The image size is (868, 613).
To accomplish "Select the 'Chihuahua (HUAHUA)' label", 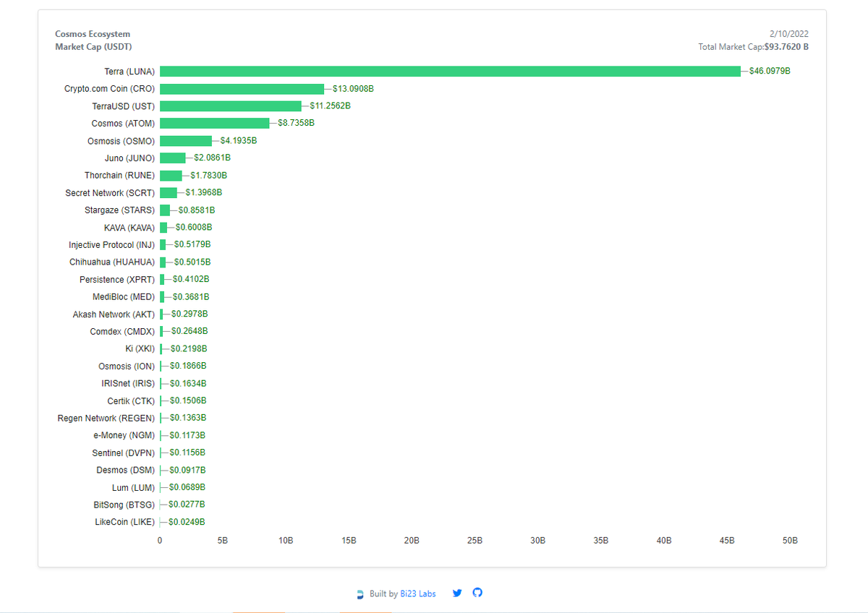I will coord(112,262).
